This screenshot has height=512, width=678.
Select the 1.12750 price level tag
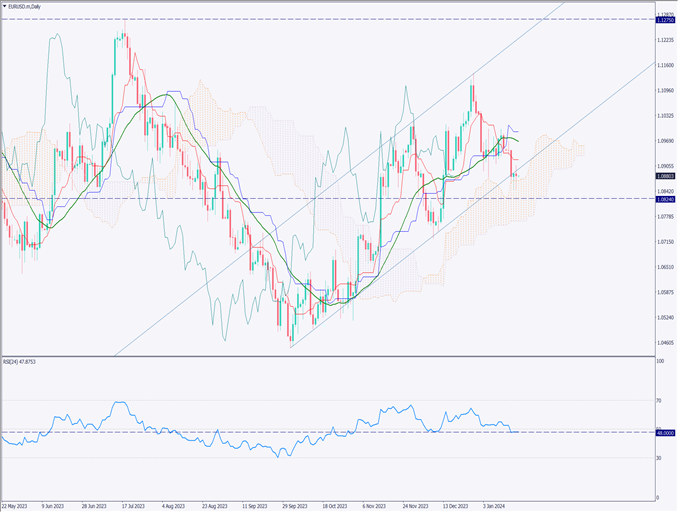click(664, 19)
